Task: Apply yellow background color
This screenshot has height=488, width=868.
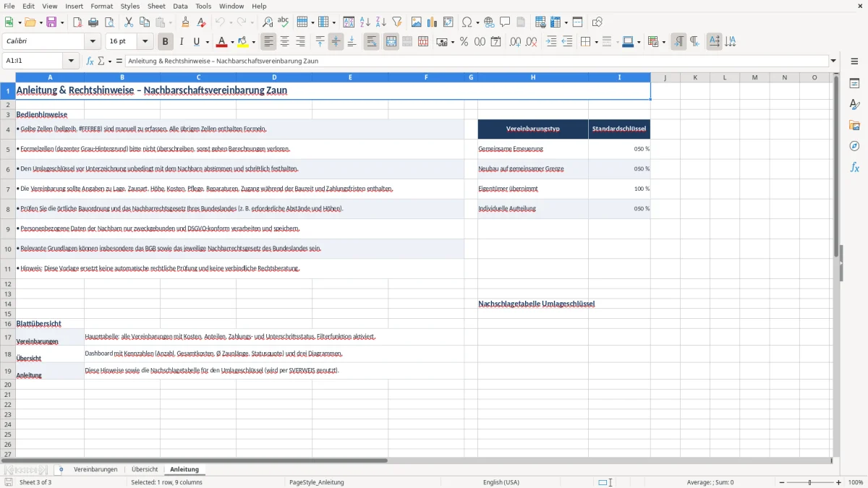Action: (243, 42)
